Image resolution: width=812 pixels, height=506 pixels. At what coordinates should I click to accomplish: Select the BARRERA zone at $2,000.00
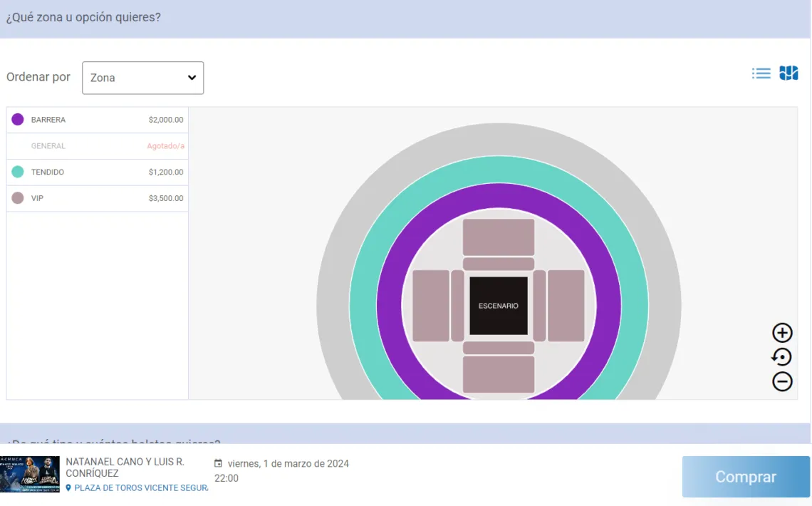[x=97, y=120]
